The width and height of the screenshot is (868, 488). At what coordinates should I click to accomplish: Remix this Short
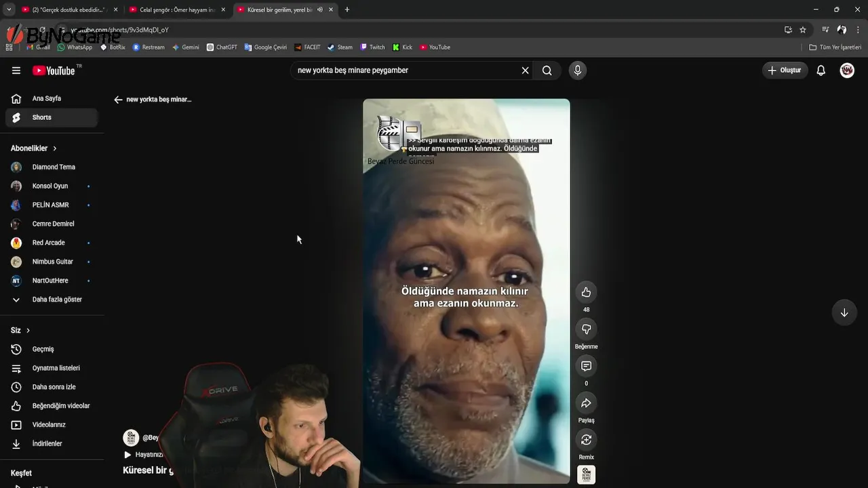586,440
